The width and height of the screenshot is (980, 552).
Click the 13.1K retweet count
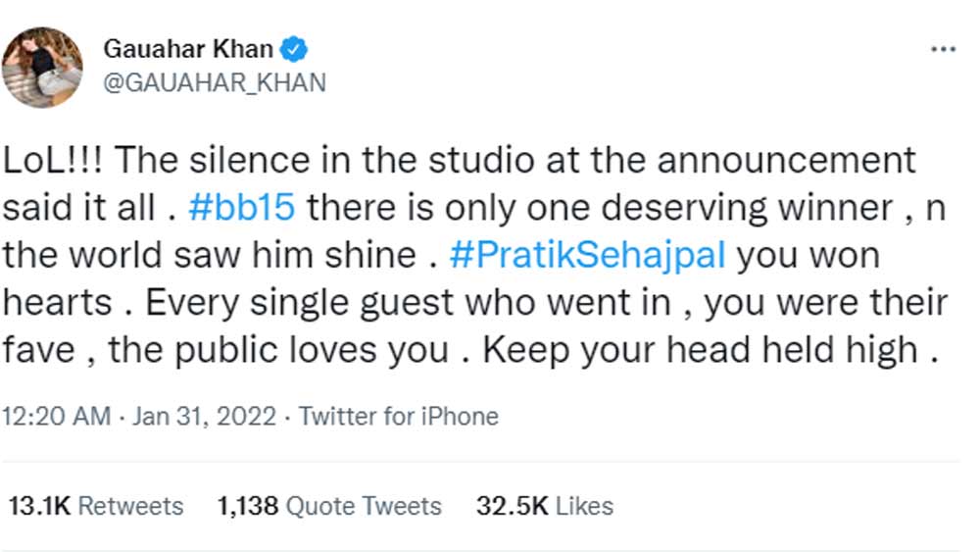(x=38, y=506)
